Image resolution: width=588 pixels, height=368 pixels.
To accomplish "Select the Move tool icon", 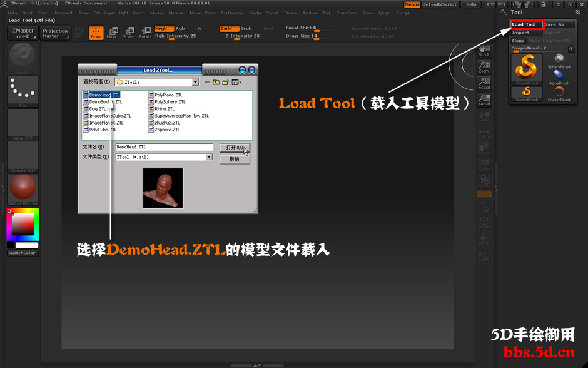I will point(112,33).
